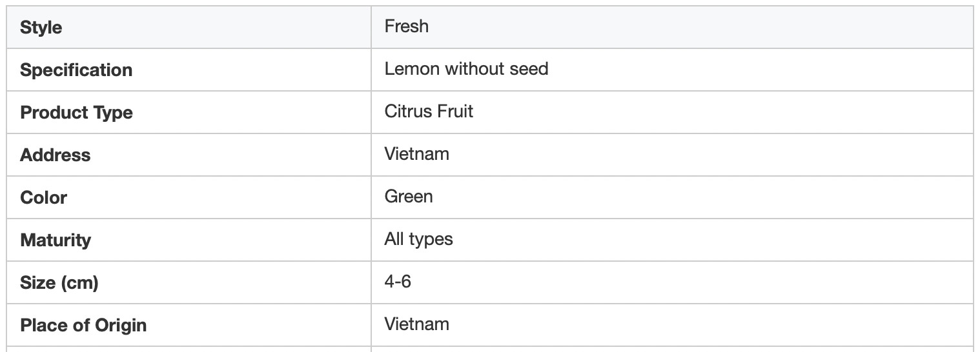
Task: Select Vietnam in the Address row
Action: (x=416, y=154)
